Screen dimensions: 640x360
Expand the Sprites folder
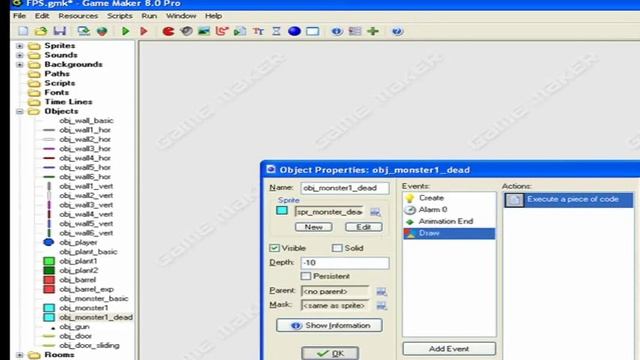pos(20,46)
